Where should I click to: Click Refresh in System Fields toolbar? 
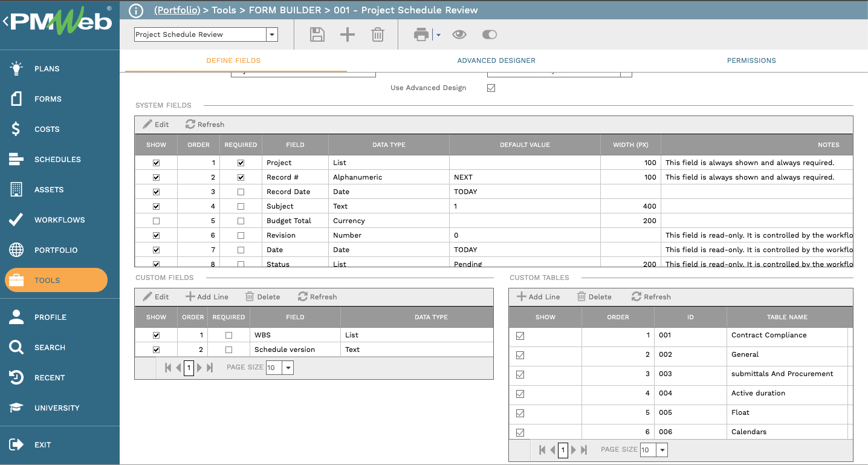(205, 125)
